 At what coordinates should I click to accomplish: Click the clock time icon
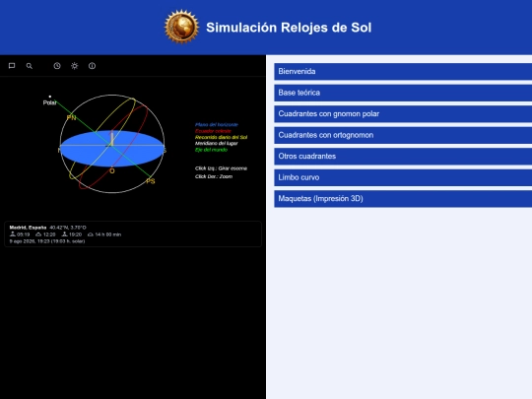(x=57, y=66)
